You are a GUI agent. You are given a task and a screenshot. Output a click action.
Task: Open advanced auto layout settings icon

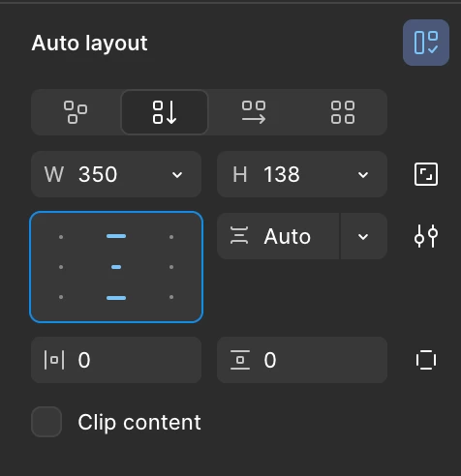click(x=426, y=236)
